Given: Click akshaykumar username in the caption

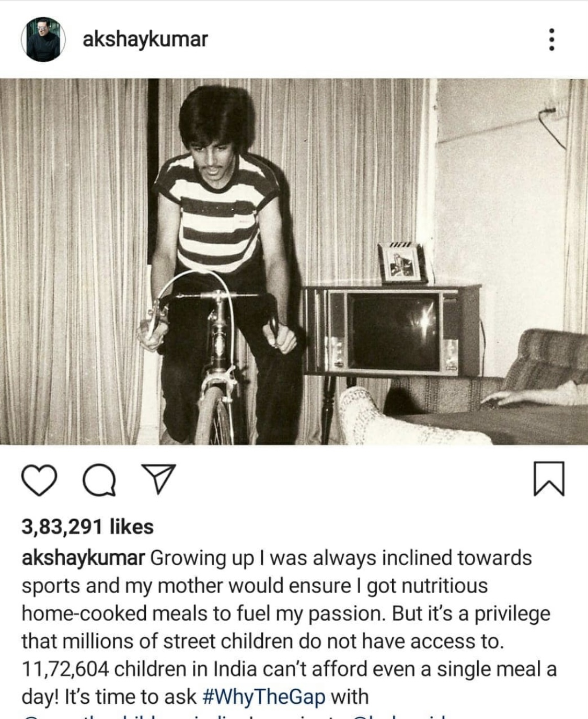Looking at the screenshot, I should coord(83,558).
